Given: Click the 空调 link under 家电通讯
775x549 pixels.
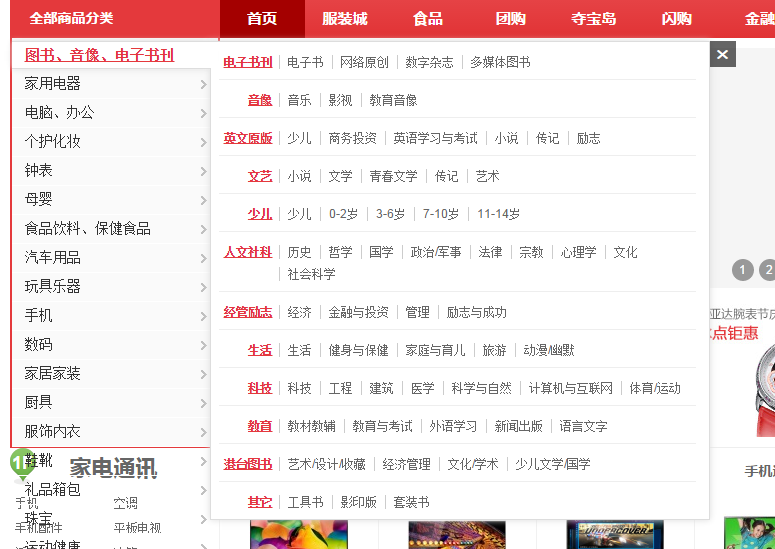Looking at the screenshot, I should 125,503.
